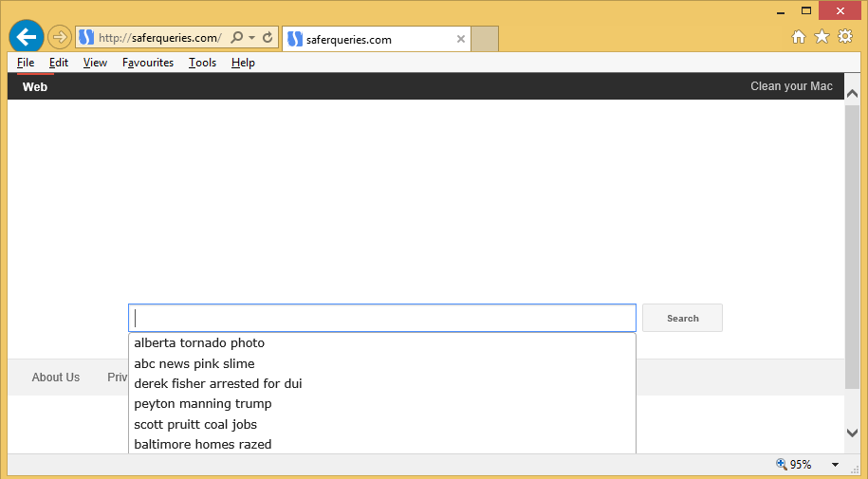Select the "alberta tornado photo" suggestion
Screen dimensions: 868x479
(x=199, y=343)
